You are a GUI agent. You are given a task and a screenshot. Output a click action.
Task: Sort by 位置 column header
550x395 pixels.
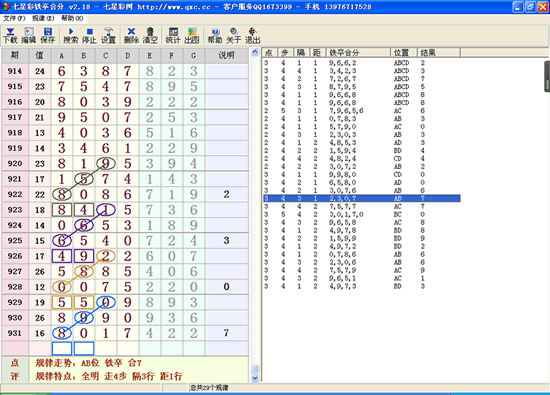[x=404, y=53]
